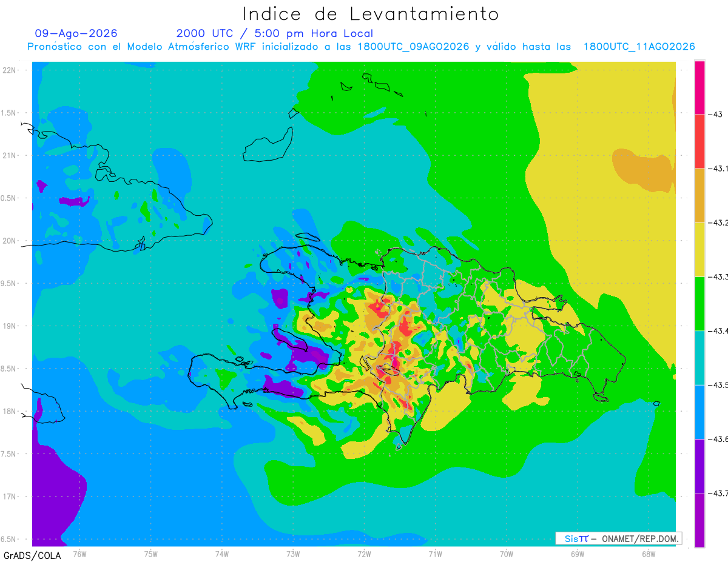Select legend value '-43.2'
Viewport: 728px width, 562px height.
719,222
